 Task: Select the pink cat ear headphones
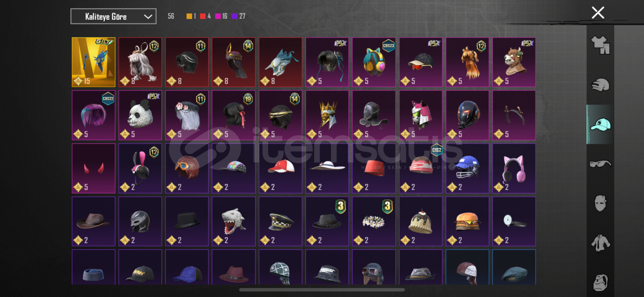click(514, 168)
